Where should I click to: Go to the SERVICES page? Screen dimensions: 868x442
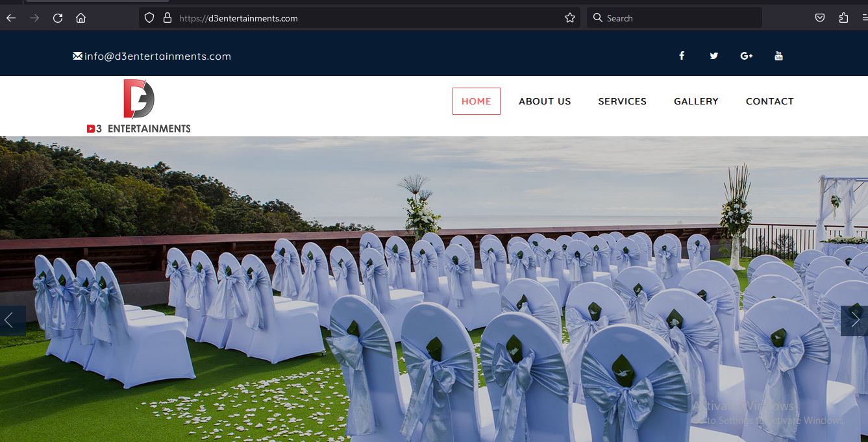pos(622,101)
